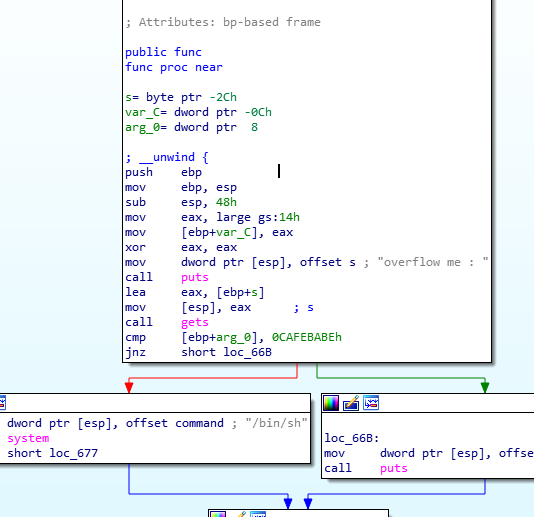534x517 pixels.
Task: Click puts in the first call instruction
Action: [x=194, y=277]
